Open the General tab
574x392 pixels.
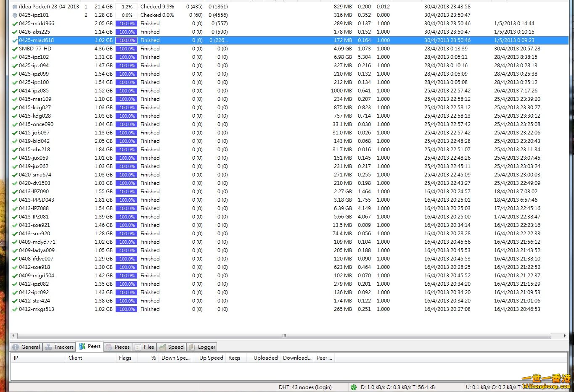pyautogui.click(x=26, y=347)
